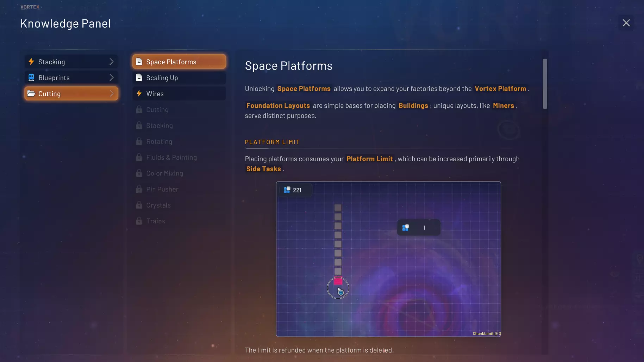Select the locked Fluids & Painting topic
The width and height of the screenshot is (644, 362).
pyautogui.click(x=179, y=157)
